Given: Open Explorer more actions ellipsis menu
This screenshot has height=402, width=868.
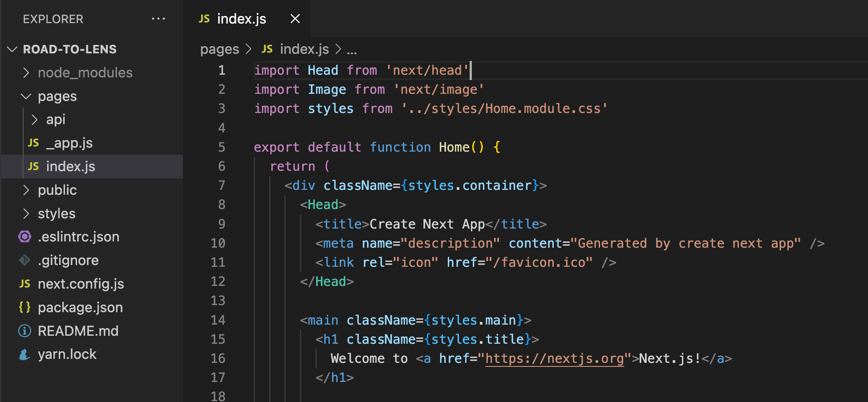Looking at the screenshot, I should [x=158, y=19].
